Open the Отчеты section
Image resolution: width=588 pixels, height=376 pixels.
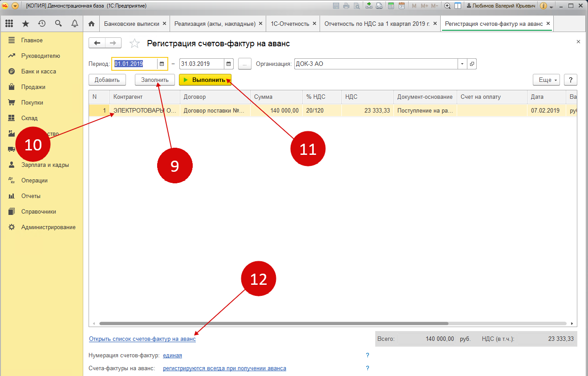(31, 196)
